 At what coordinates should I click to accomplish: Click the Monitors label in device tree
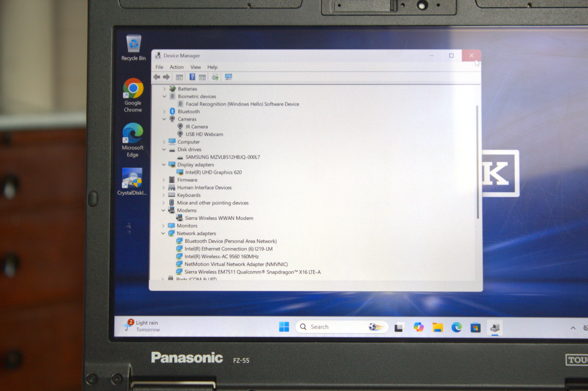tap(187, 226)
